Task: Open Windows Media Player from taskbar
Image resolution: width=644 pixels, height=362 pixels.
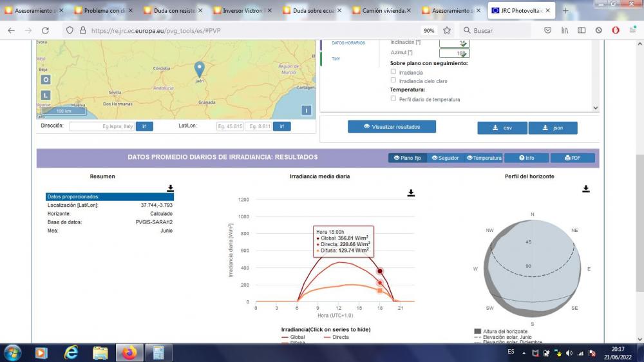Action: [x=41, y=352]
